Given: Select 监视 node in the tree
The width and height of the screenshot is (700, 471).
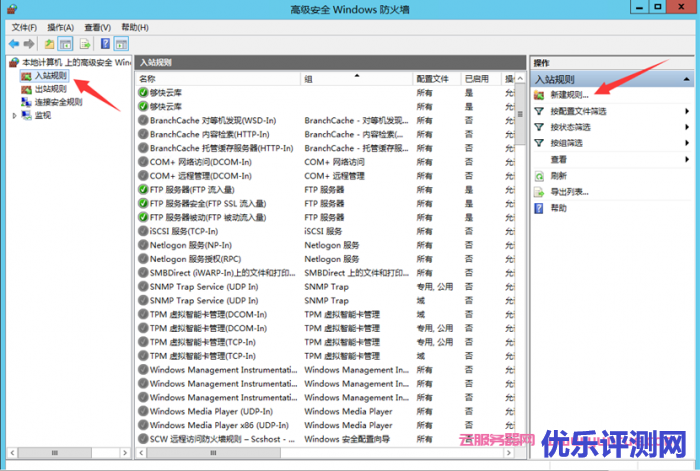Looking at the screenshot, I should click(43, 115).
